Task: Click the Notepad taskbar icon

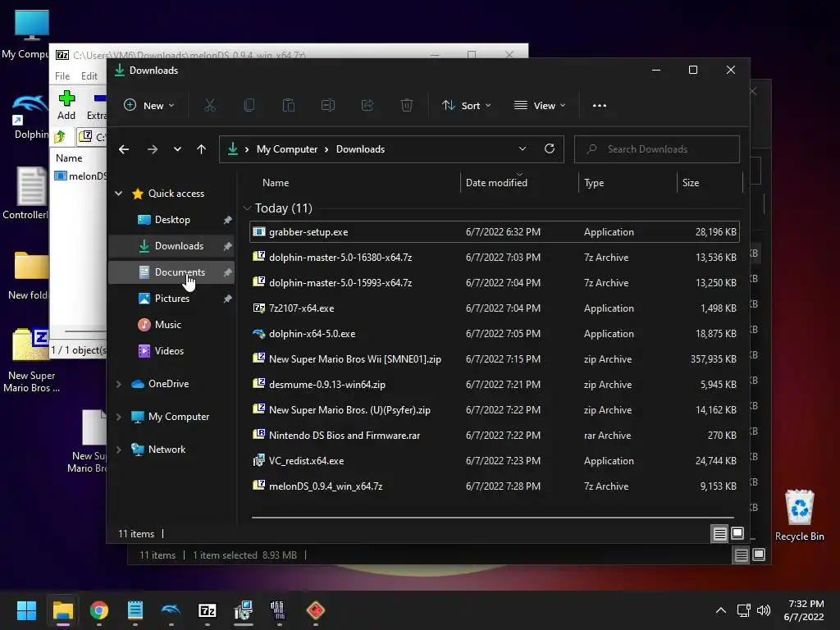Action: point(135,610)
